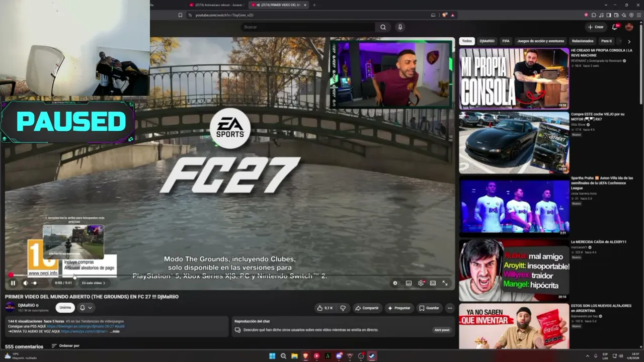
Task: Open the three-dot more actions menu
Action: pos(450,308)
